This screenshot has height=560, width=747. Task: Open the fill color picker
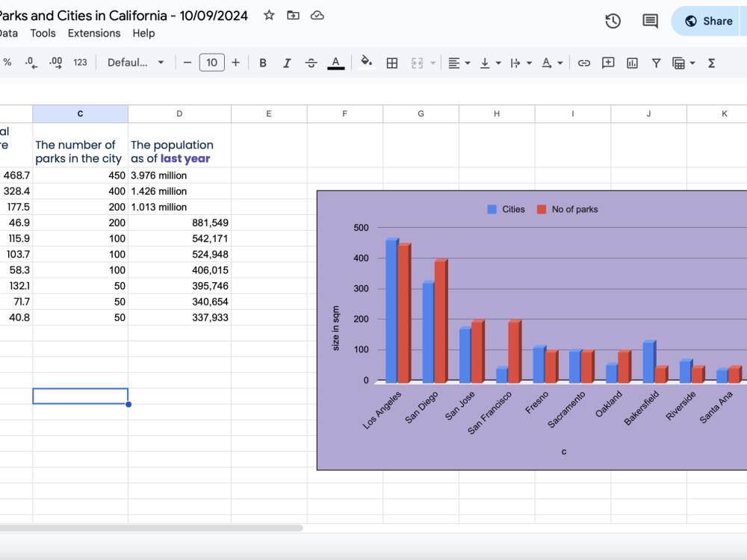pyautogui.click(x=366, y=63)
